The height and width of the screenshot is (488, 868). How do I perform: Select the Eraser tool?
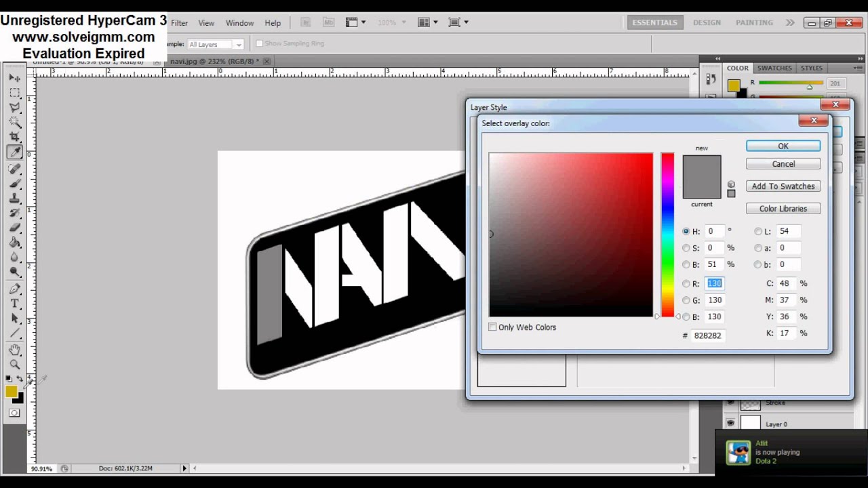[14, 228]
